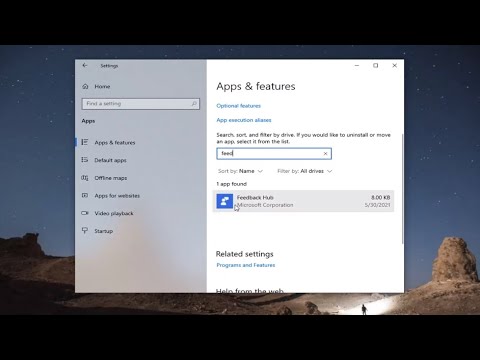Open Programs and Features link

coord(246,265)
